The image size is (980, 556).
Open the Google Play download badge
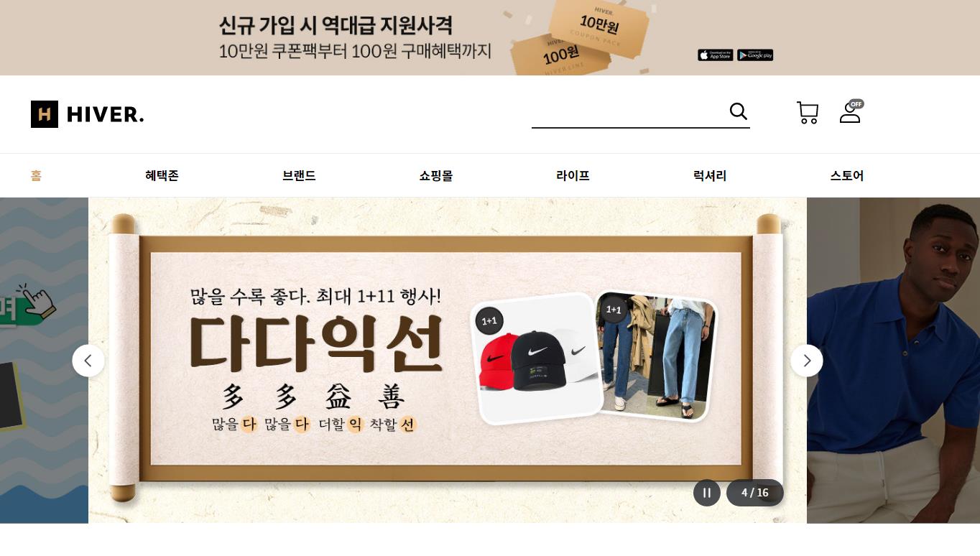point(755,55)
